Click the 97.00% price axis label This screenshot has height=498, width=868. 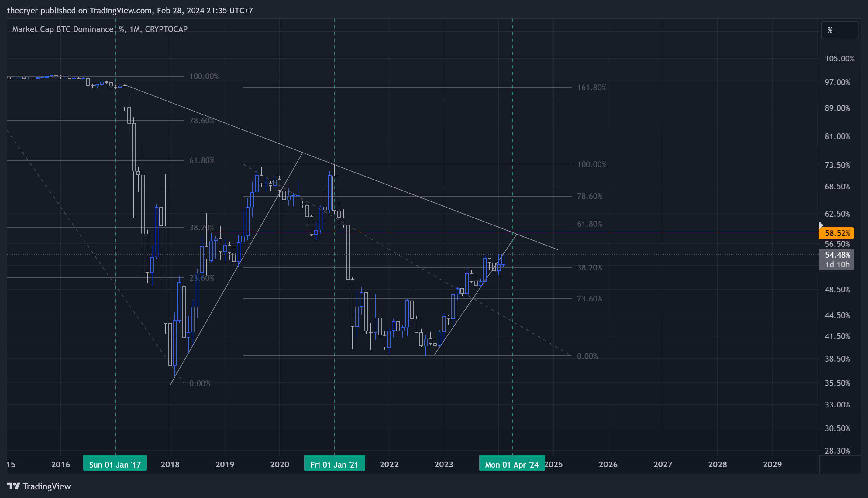point(837,82)
